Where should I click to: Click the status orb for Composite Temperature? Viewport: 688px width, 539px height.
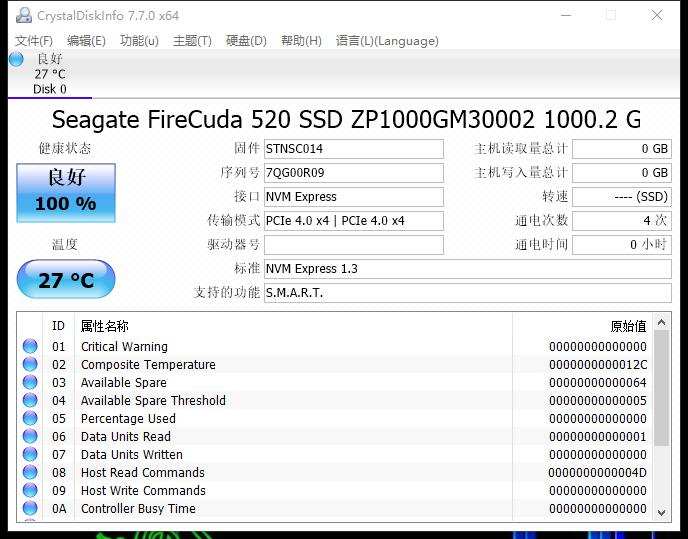click(30, 364)
